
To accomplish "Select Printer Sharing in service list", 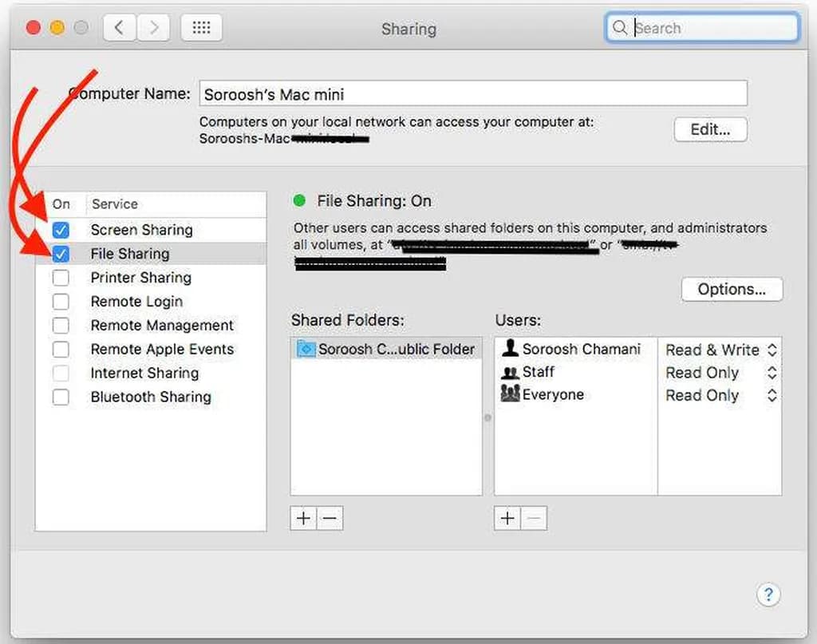I will tap(140, 278).
